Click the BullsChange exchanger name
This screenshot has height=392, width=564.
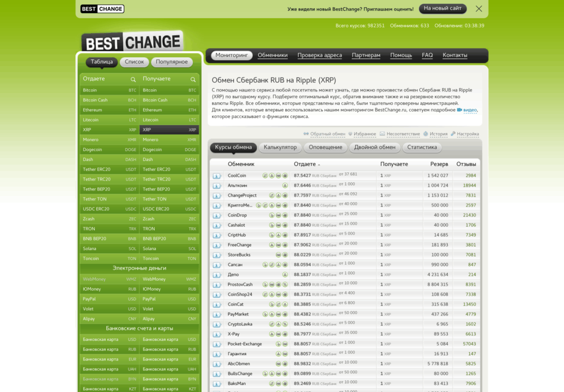point(240,374)
